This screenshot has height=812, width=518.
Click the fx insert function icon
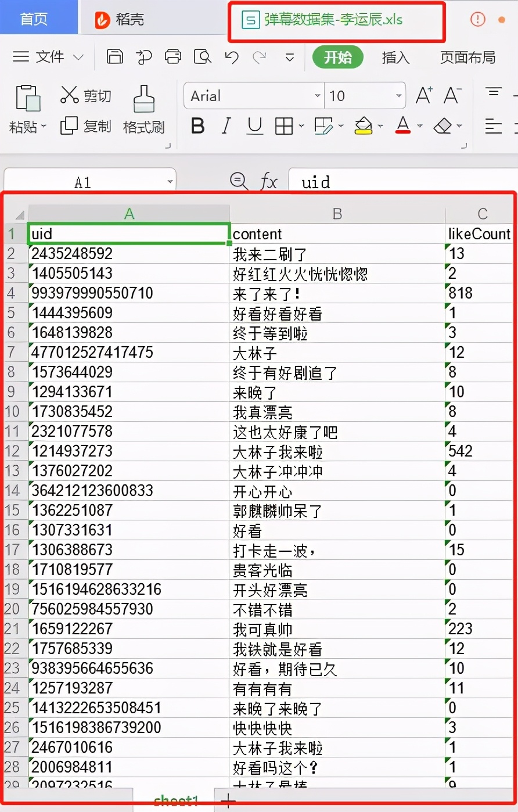[269, 182]
